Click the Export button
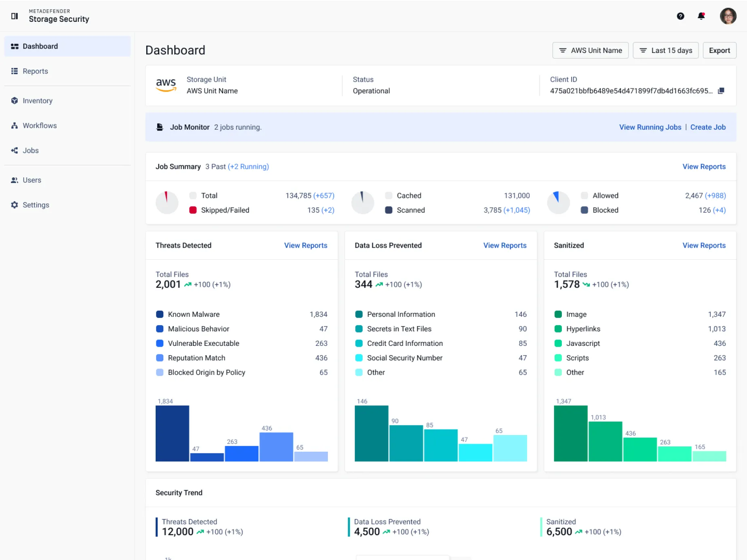Screen dimensions: 747x560 click(x=719, y=51)
